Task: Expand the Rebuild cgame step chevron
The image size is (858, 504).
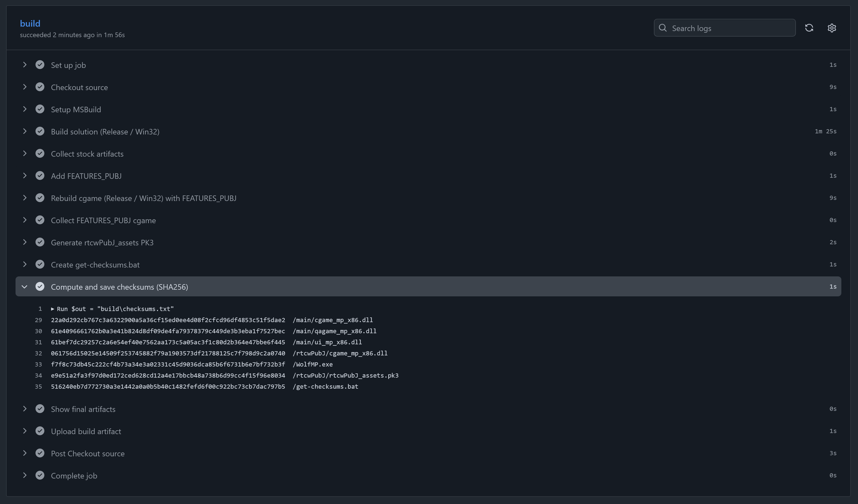Action: (x=24, y=198)
